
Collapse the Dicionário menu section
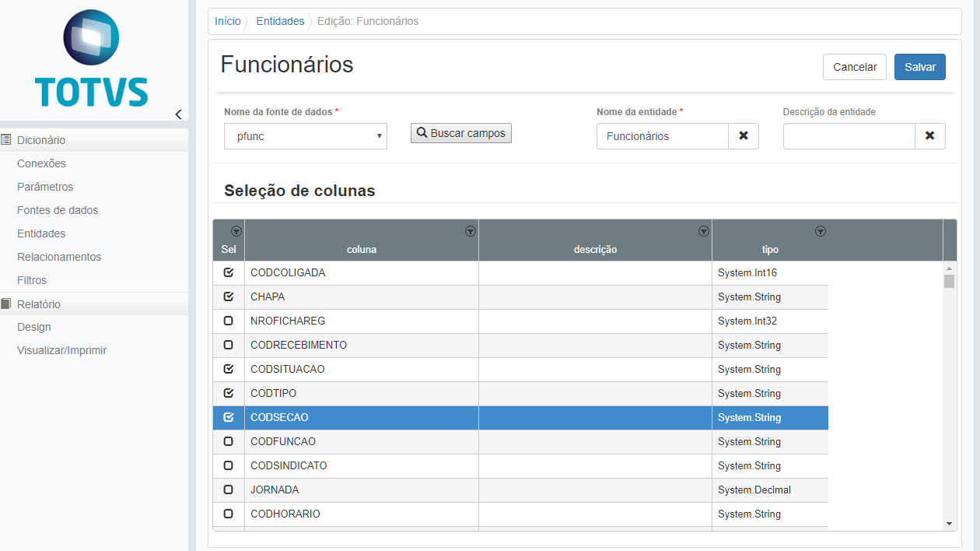click(x=41, y=140)
